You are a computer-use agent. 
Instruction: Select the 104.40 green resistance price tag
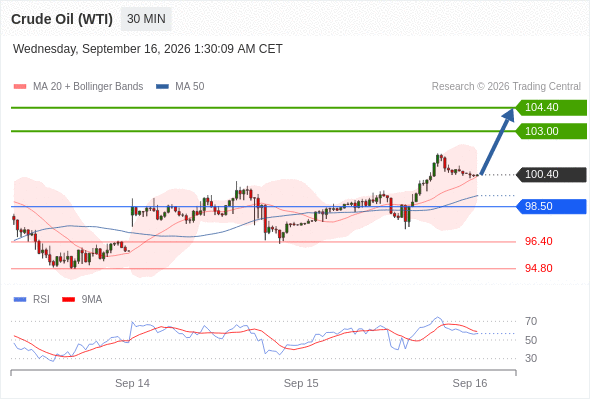pos(551,107)
